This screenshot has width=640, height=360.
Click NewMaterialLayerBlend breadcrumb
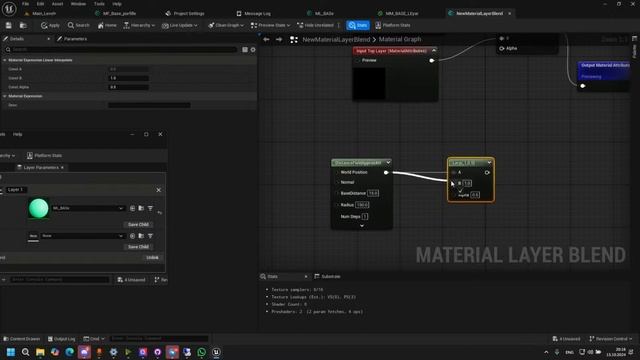(336, 40)
